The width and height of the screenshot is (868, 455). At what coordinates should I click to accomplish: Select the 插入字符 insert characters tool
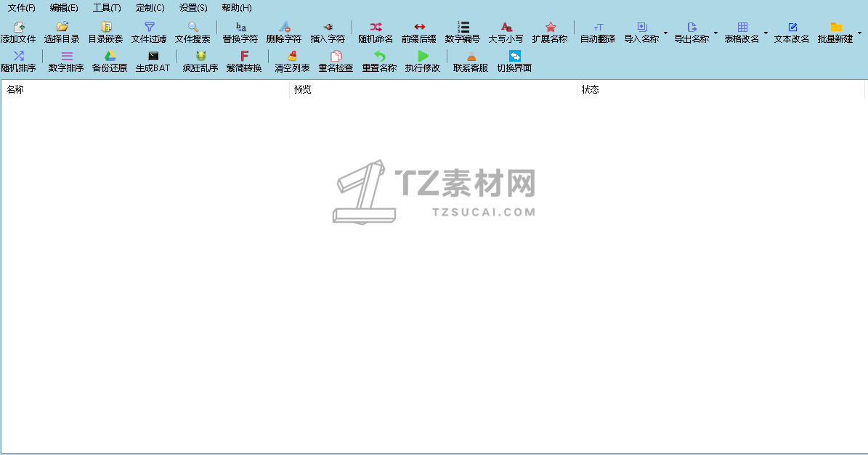(x=328, y=33)
